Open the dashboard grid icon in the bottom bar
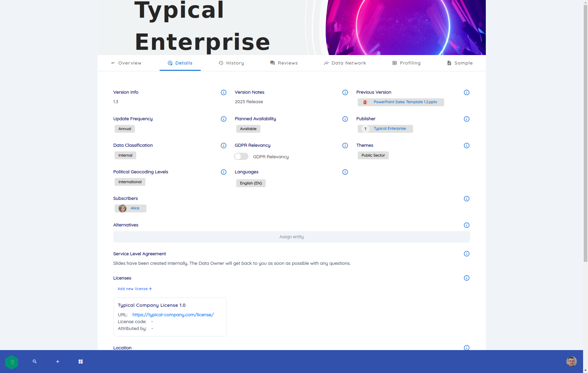 (81, 362)
